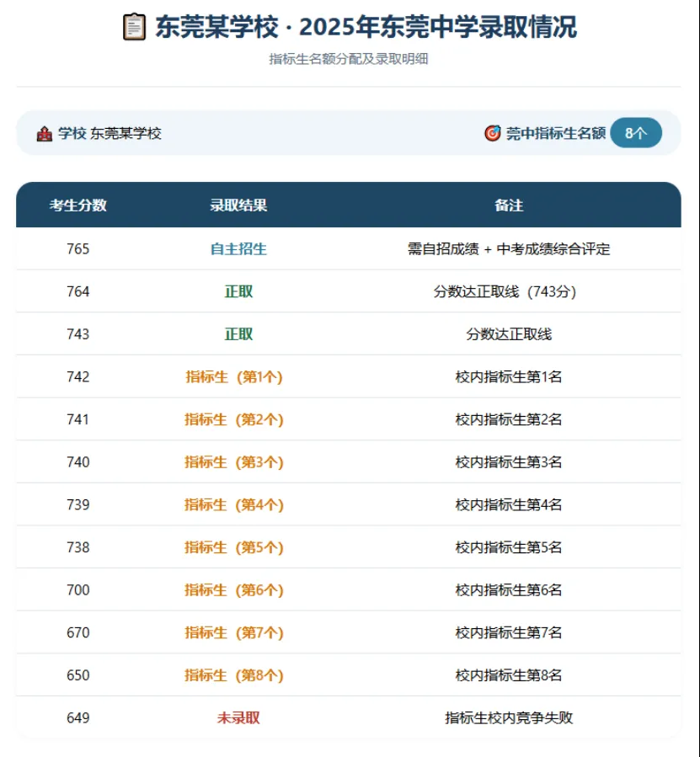
Task: Select the page title 2025年东莞中学录取情况
Action: [x=438, y=27]
